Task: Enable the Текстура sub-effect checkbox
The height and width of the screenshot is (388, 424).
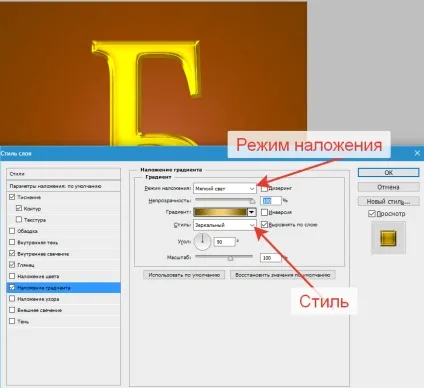Action: (x=19, y=220)
